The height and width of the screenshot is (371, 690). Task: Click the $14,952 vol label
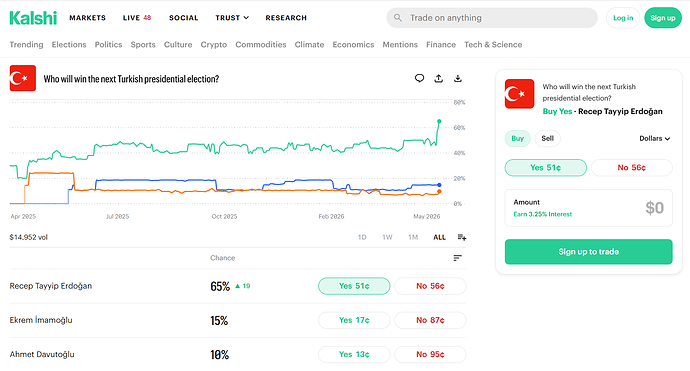29,237
